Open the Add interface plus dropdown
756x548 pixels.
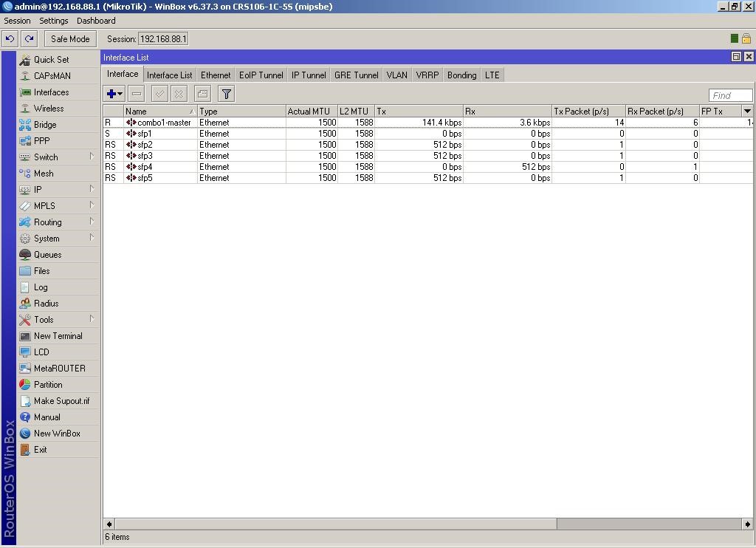(x=114, y=94)
